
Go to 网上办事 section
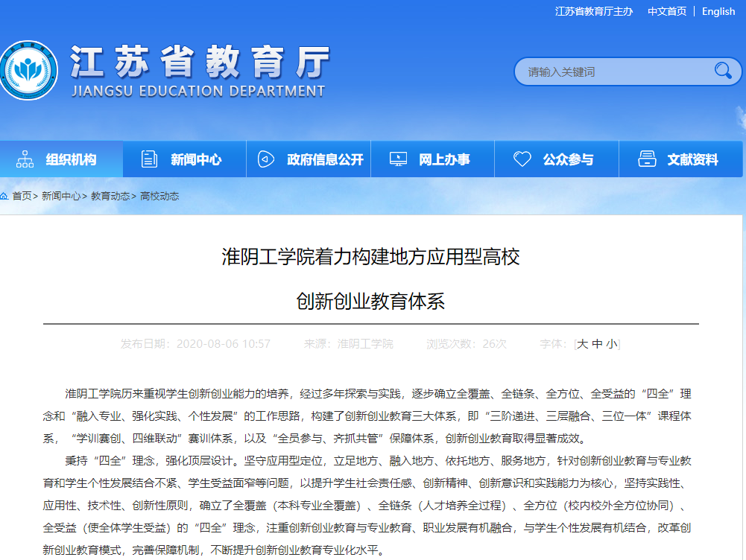(x=443, y=159)
